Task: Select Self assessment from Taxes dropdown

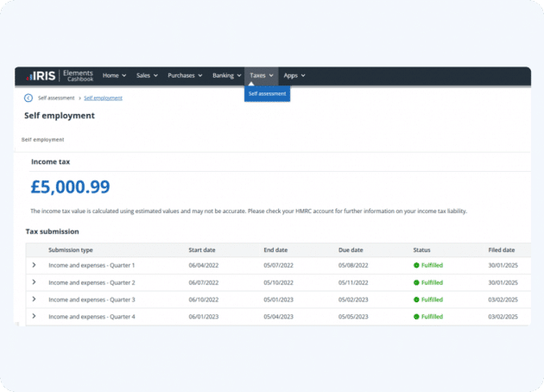Action: click(x=267, y=94)
